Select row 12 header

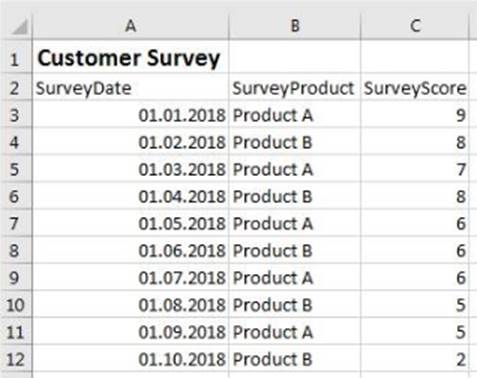[x=16, y=359]
